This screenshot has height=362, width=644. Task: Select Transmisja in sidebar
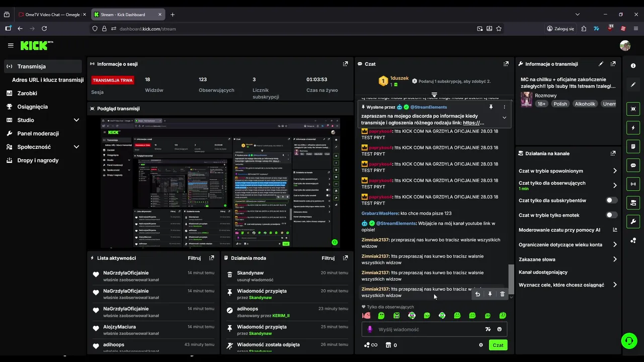pos(43,66)
